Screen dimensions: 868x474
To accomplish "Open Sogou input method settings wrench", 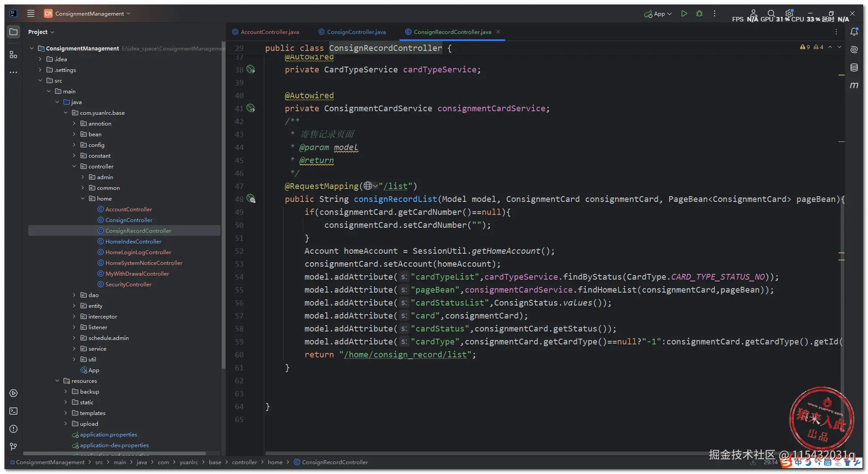I will (x=858, y=463).
